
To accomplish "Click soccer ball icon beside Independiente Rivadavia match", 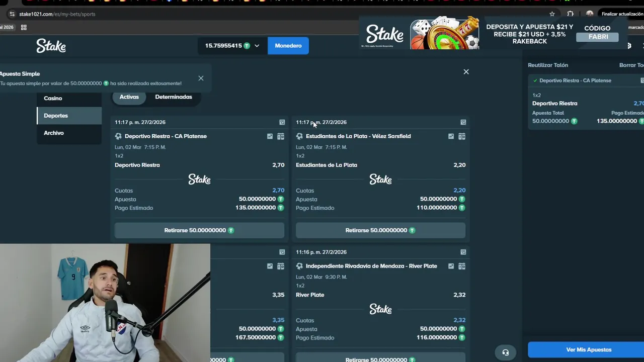I will point(299,266).
